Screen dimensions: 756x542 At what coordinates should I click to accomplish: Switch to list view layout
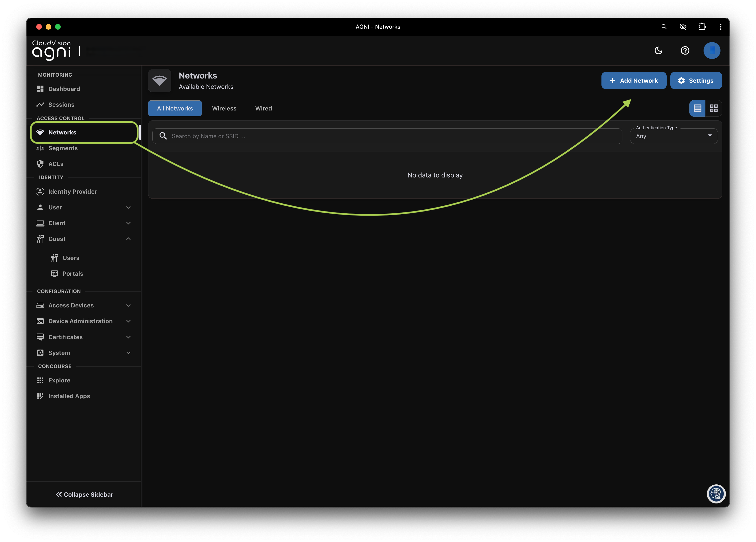click(697, 108)
